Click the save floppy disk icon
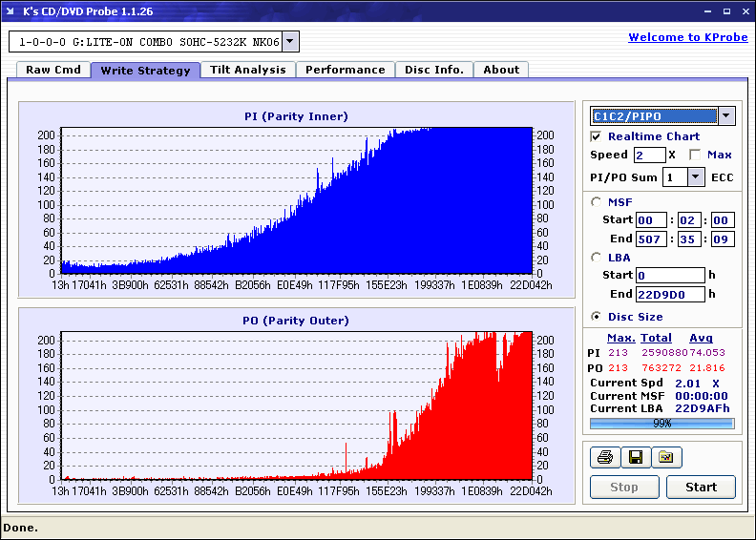 click(636, 457)
